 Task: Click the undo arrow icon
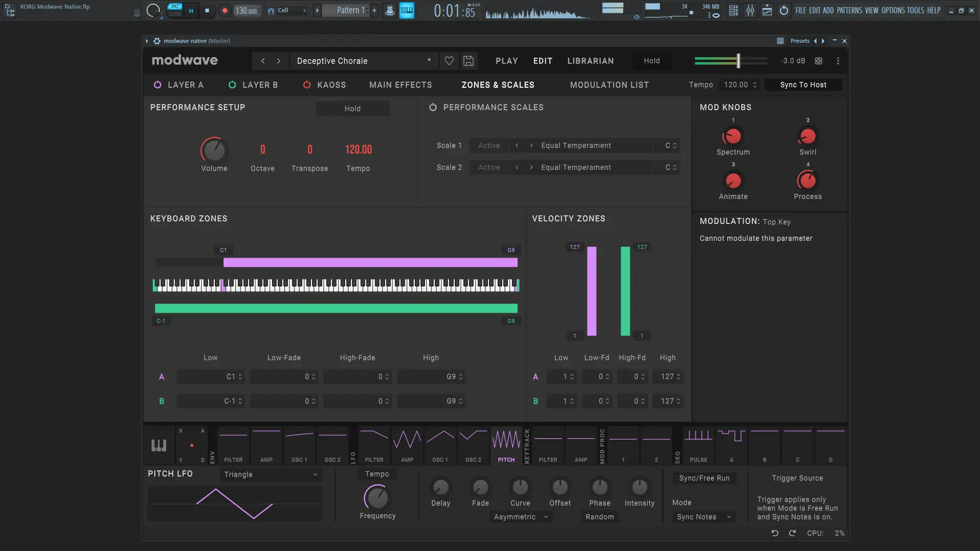point(775,533)
